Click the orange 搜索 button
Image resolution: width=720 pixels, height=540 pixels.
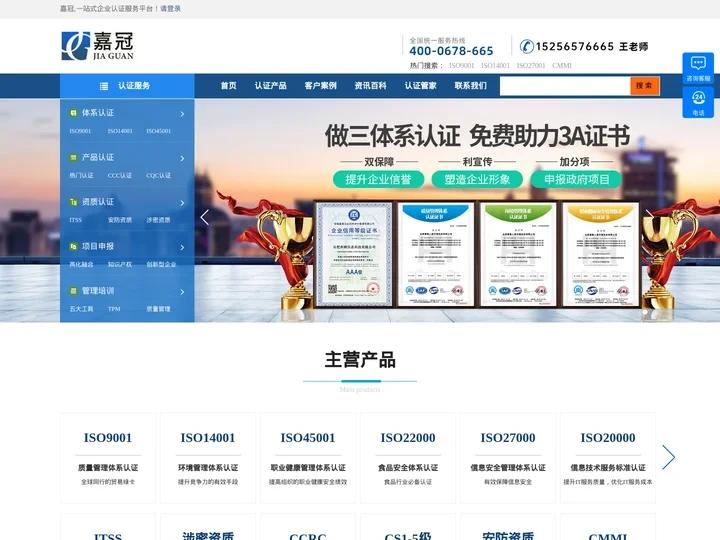pyautogui.click(x=645, y=86)
